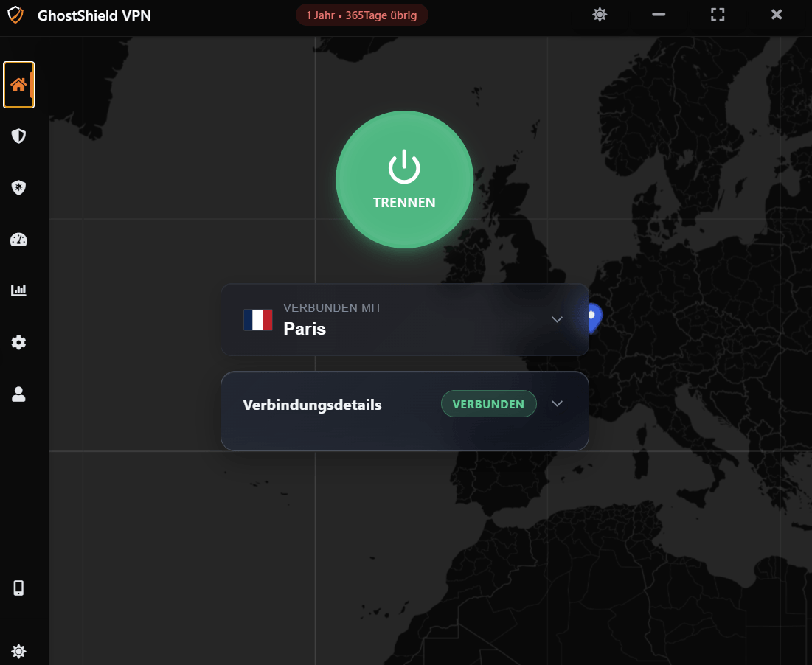
Task: Open the '1 Jahr • 365Tage übrig' subscription banner
Action: tap(361, 14)
